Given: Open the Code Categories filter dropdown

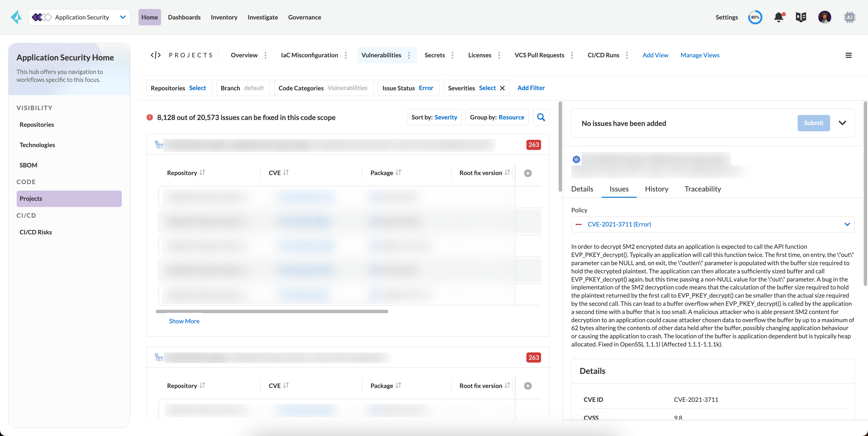Looking at the screenshot, I should (x=324, y=88).
